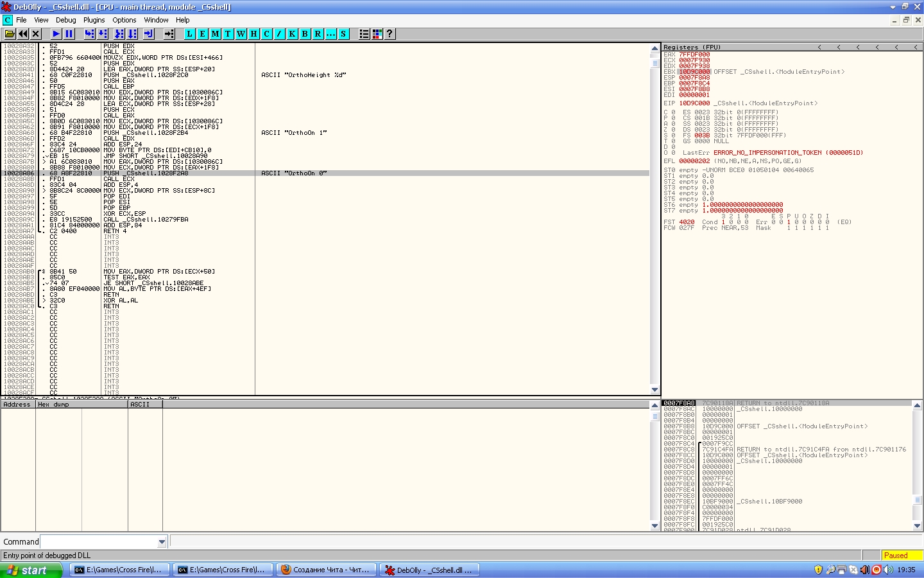Image resolution: width=924 pixels, height=578 pixels.
Task: Open debugging options list icon
Action: 364,34
